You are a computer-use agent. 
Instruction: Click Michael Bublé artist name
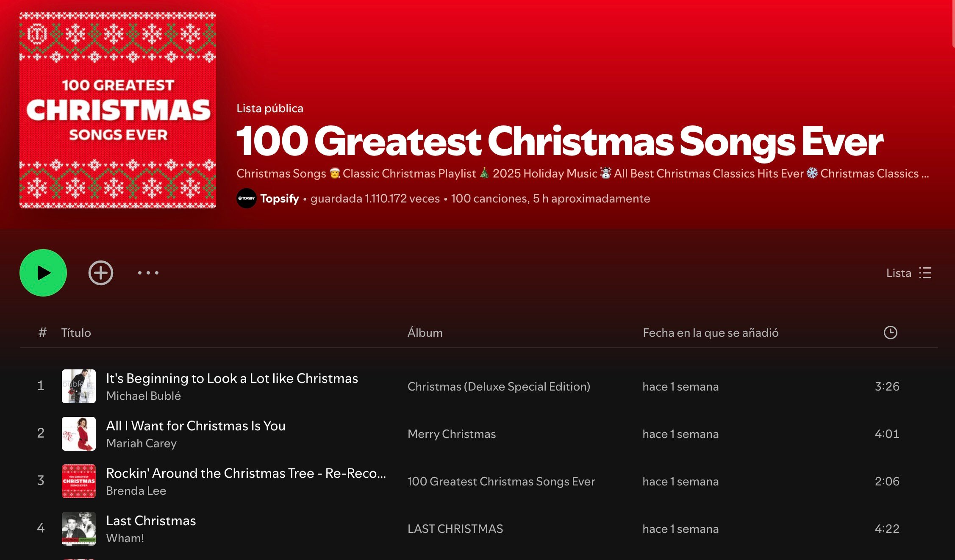pos(144,396)
